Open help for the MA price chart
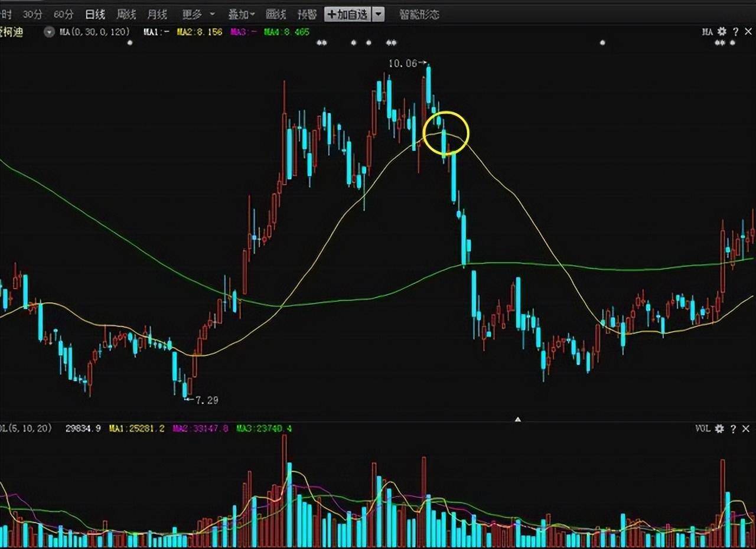 pyautogui.click(x=735, y=32)
